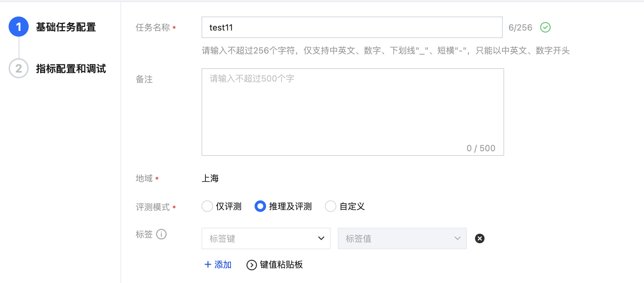Click the 添加 link to add a tag
The image size is (644, 283).
223,265
